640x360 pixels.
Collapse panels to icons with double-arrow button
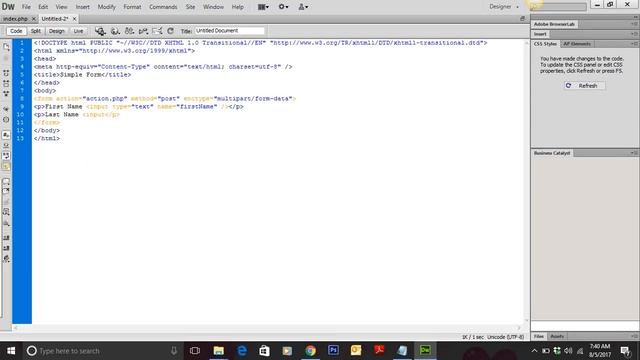click(x=636, y=17)
